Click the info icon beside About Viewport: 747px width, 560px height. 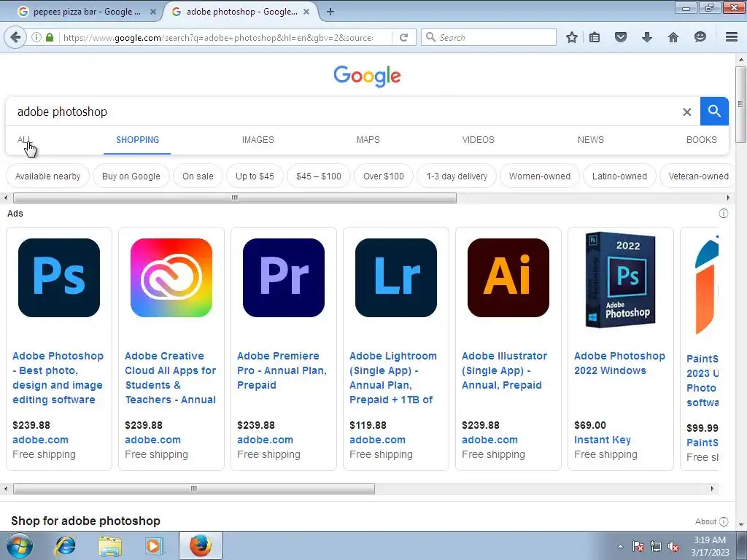[x=724, y=521]
